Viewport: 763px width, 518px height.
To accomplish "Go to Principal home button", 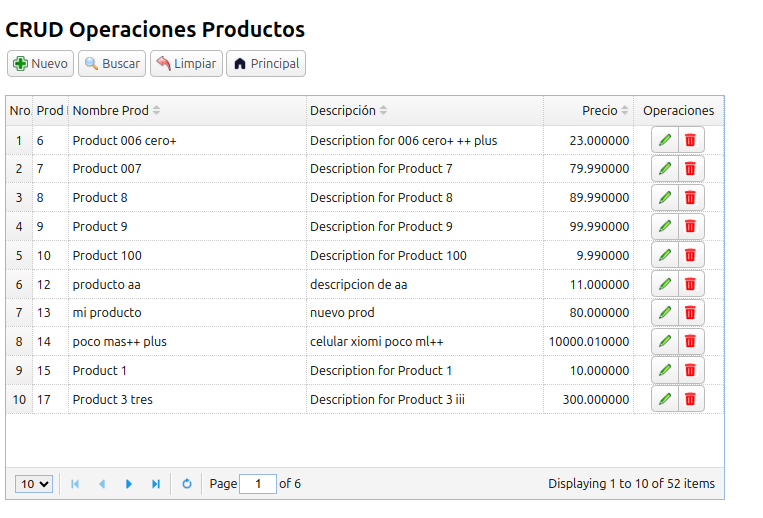I will pyautogui.click(x=266, y=64).
